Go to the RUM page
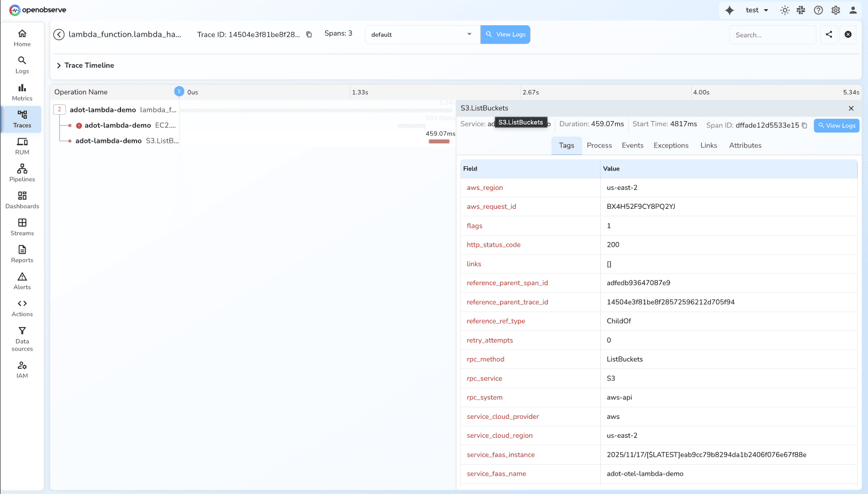The width and height of the screenshot is (868, 494). 22,146
